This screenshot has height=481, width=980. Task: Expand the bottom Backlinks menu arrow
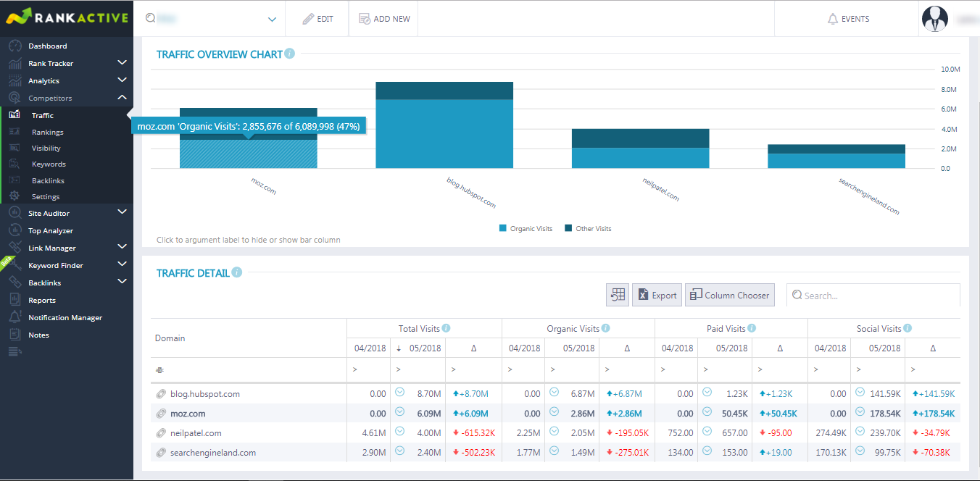click(x=122, y=282)
